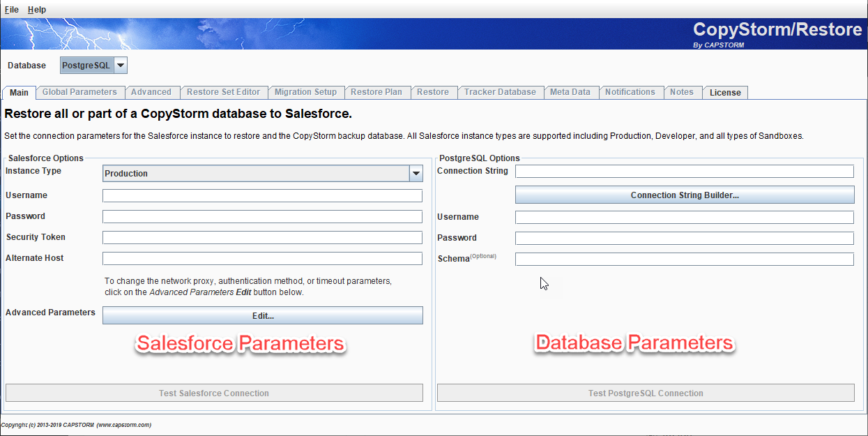
Task: Click the CAPSTORM copyright text
Action: coord(76,425)
